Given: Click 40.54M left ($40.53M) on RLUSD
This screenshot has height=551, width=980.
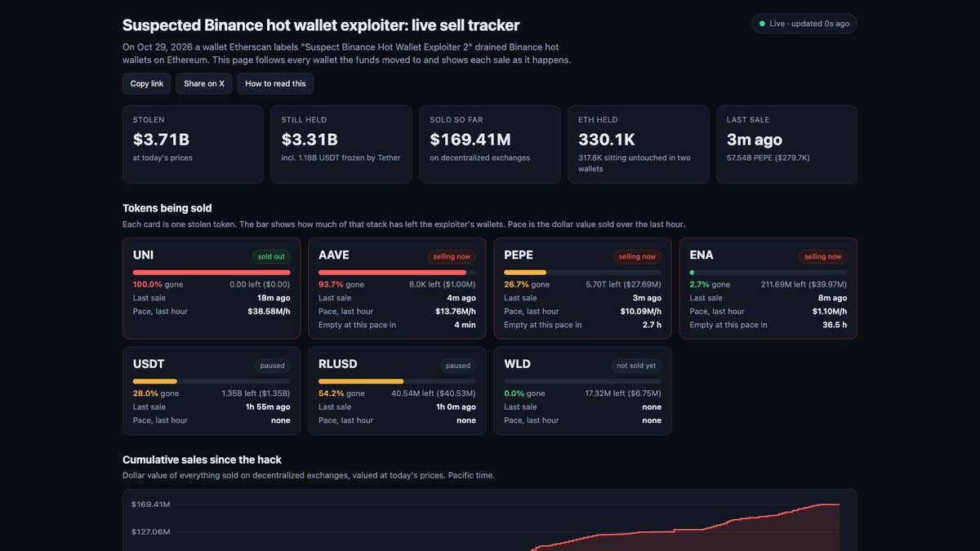Looking at the screenshot, I should (x=433, y=393).
